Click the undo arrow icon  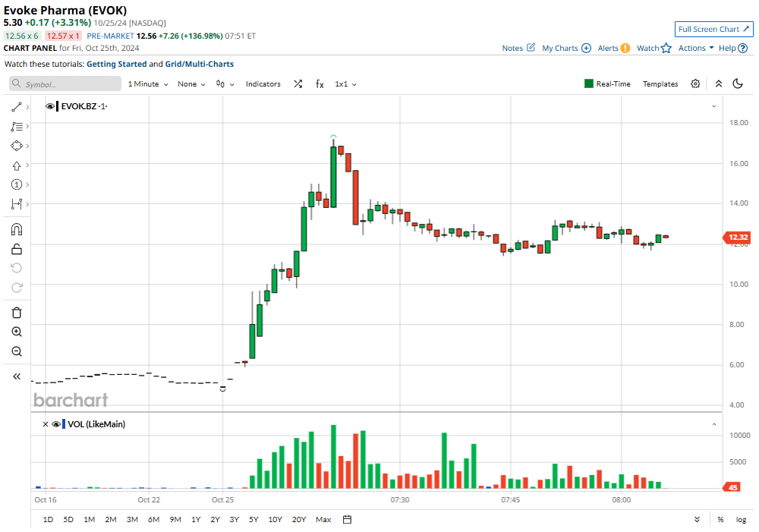pyautogui.click(x=17, y=268)
